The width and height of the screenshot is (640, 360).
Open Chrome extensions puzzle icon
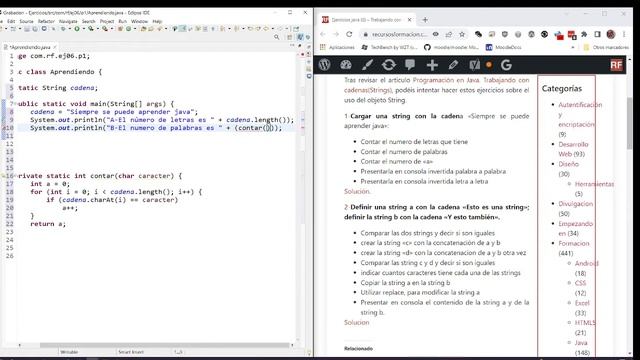click(584, 34)
